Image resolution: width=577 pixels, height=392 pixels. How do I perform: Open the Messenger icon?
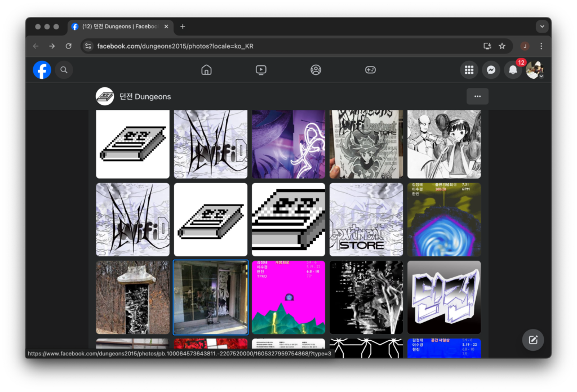[491, 70]
